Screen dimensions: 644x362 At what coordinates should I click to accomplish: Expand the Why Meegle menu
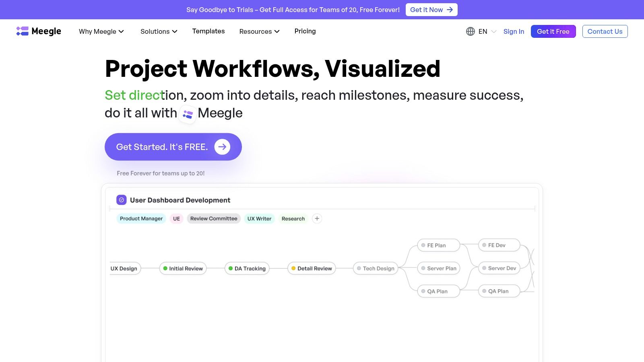point(101,31)
